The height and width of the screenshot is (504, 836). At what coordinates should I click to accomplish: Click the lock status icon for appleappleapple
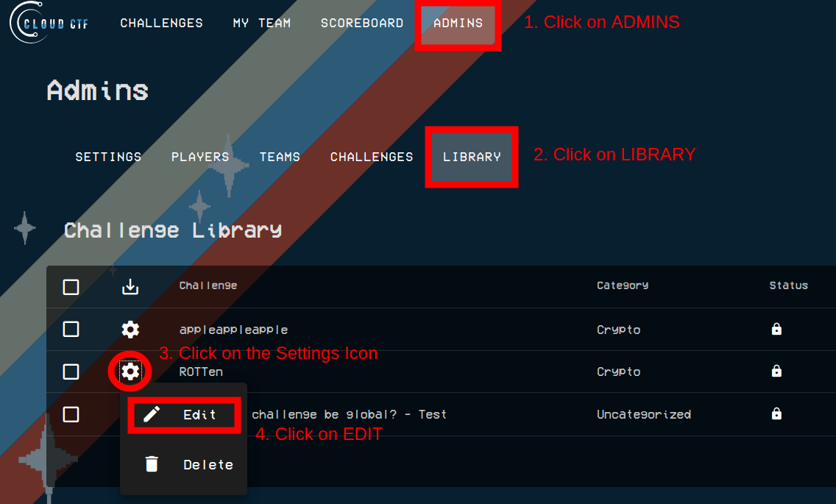pyautogui.click(x=776, y=329)
